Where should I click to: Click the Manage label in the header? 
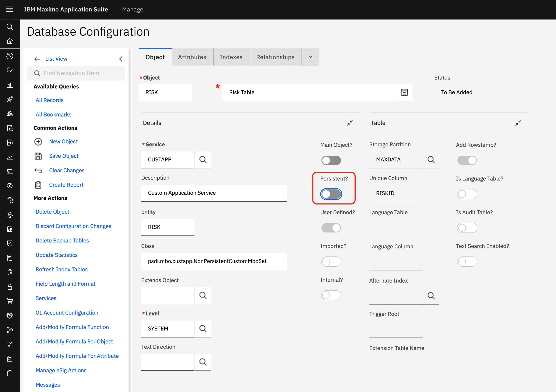[x=133, y=10]
